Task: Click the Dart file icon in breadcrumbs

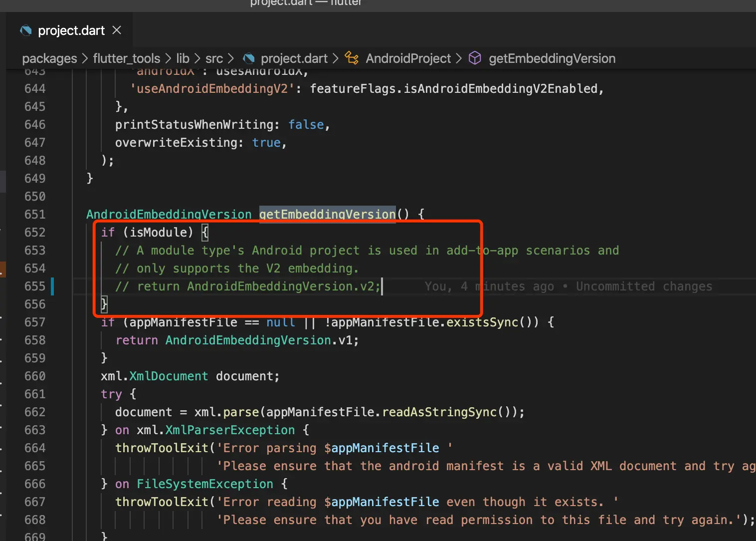Action: [x=249, y=58]
